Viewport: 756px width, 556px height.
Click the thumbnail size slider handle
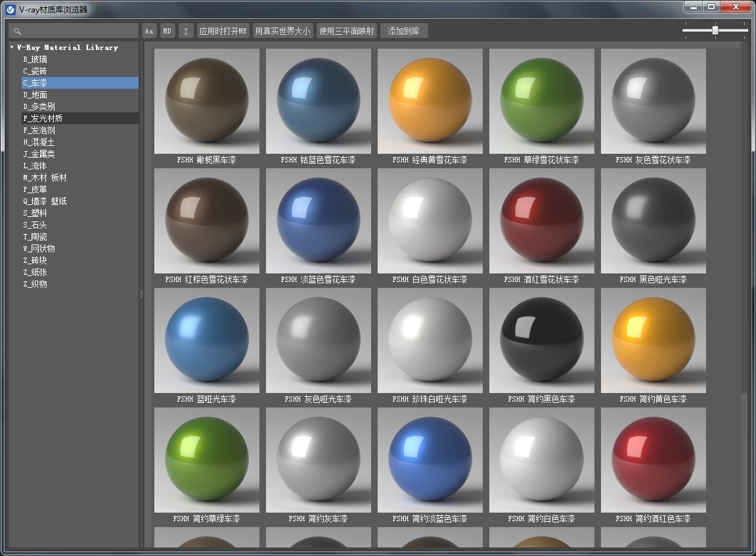point(715,30)
